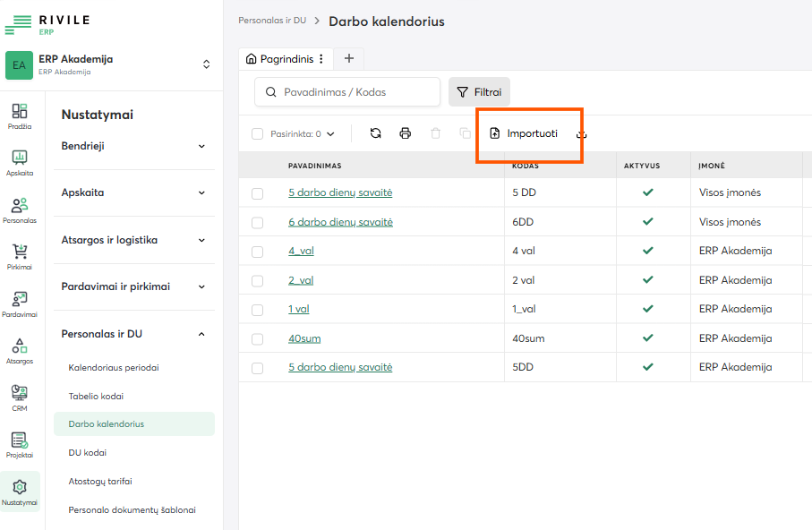
Task: Open Tabelio kodai in the settings menu
Action: pyautogui.click(x=96, y=396)
